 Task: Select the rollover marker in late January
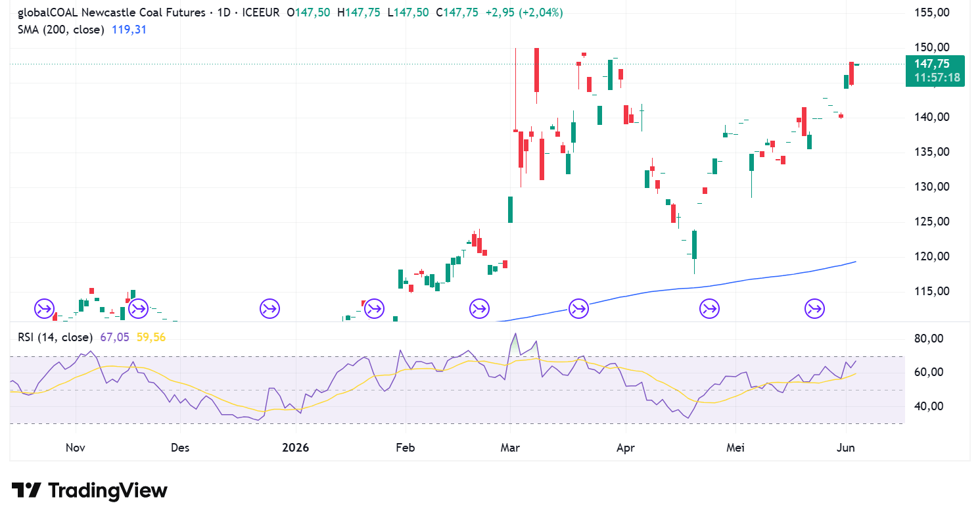tap(374, 308)
